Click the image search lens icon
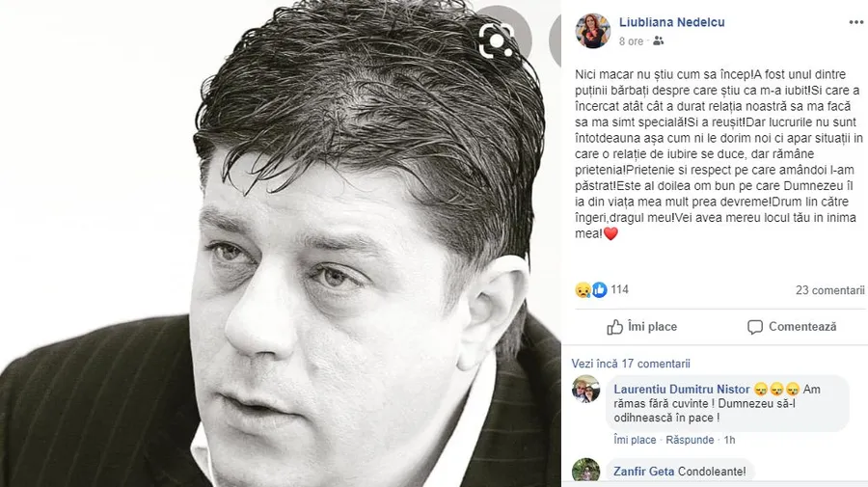868x487 pixels. click(x=497, y=41)
